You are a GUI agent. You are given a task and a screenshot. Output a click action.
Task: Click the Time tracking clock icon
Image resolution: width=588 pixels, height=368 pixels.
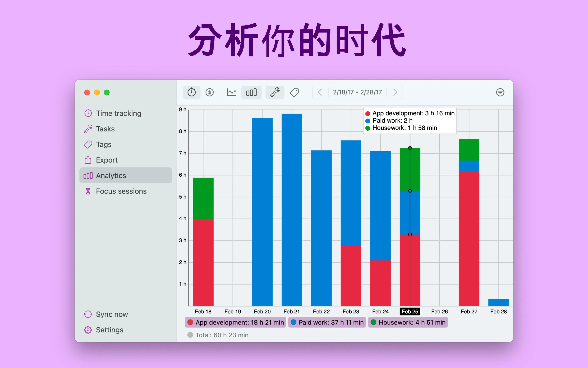(x=88, y=113)
